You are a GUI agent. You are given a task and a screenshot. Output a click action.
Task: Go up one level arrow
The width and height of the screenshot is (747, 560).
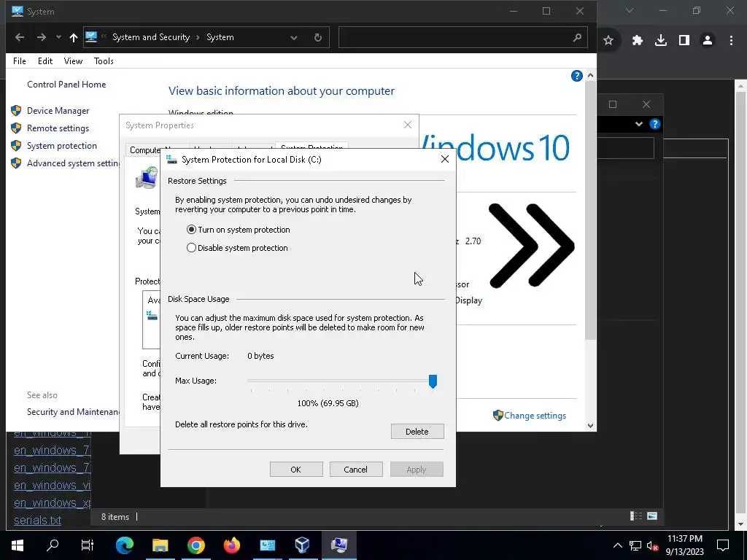[74, 37]
